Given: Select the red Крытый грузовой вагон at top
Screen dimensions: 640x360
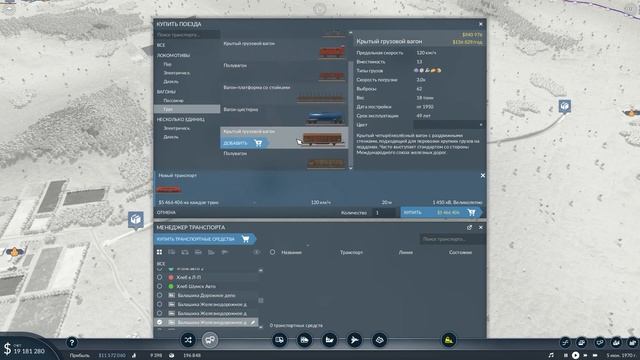Looking at the screenshot, I should coord(284,49).
